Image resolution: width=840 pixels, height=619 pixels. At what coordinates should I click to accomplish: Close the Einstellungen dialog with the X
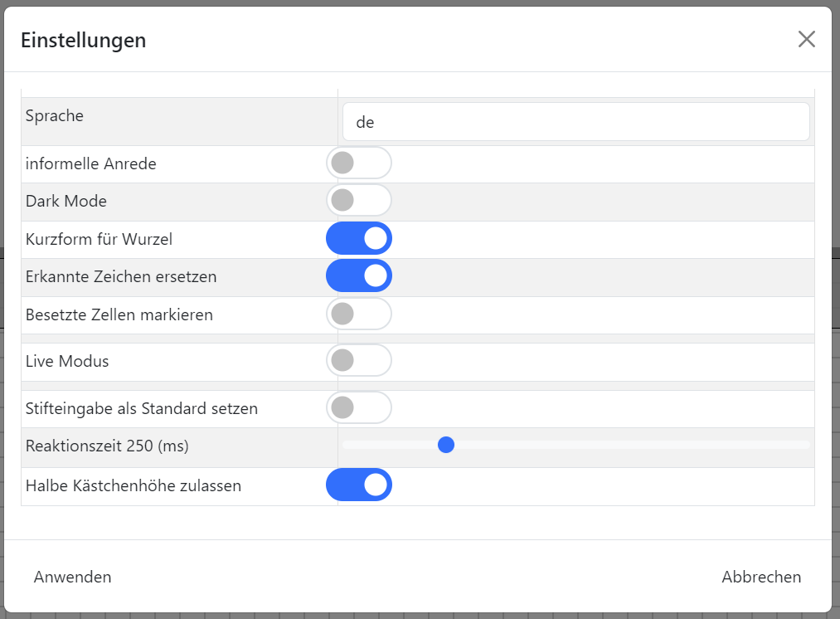coord(806,39)
